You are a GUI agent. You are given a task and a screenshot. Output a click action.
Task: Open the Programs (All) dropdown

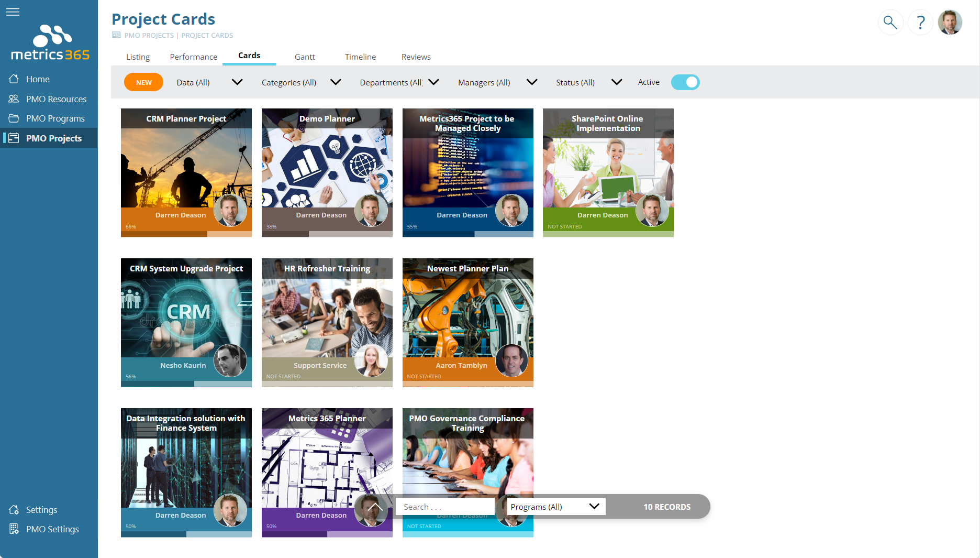tap(556, 507)
